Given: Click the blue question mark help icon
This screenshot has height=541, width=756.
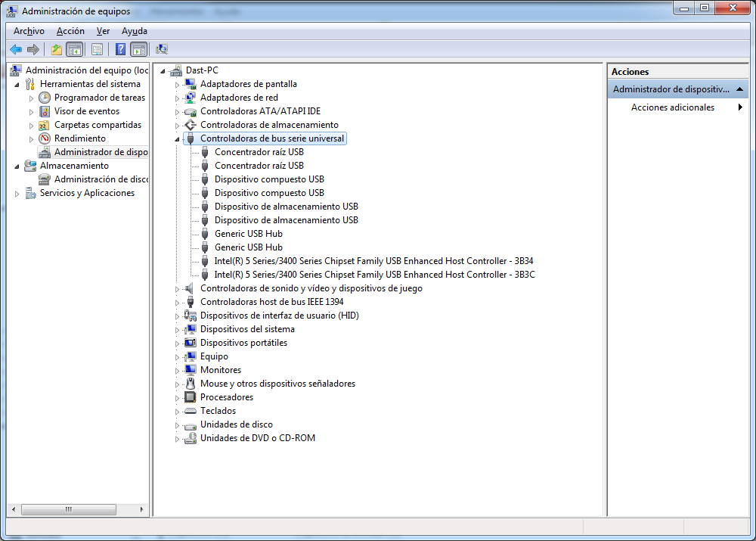Looking at the screenshot, I should (120, 49).
